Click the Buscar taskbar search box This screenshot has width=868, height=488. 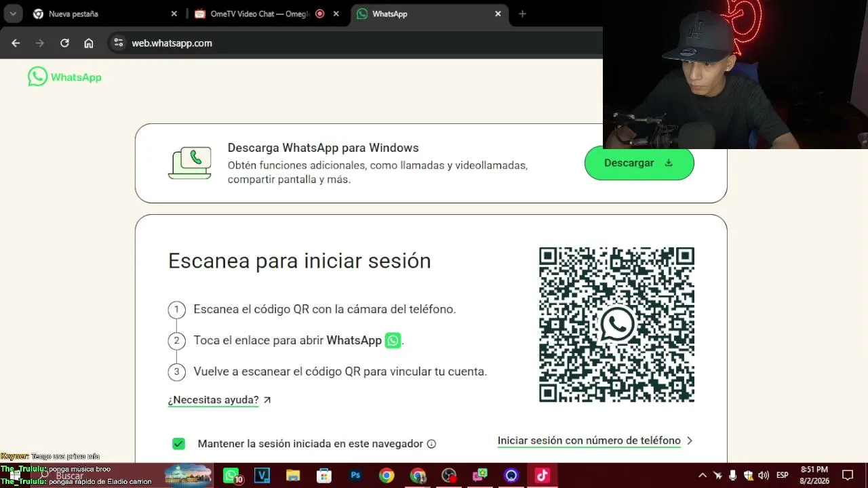pos(70,476)
